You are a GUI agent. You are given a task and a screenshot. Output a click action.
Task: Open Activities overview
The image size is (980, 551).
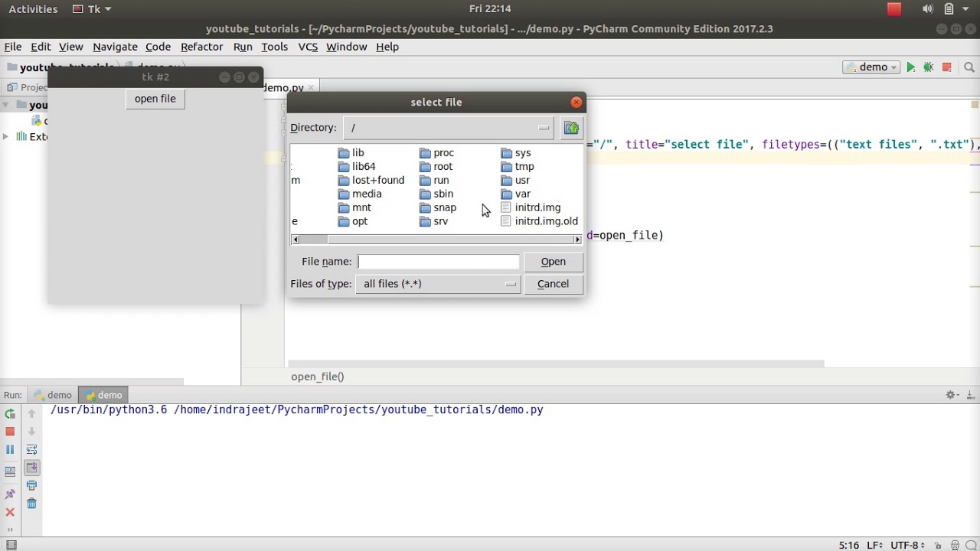(33, 9)
